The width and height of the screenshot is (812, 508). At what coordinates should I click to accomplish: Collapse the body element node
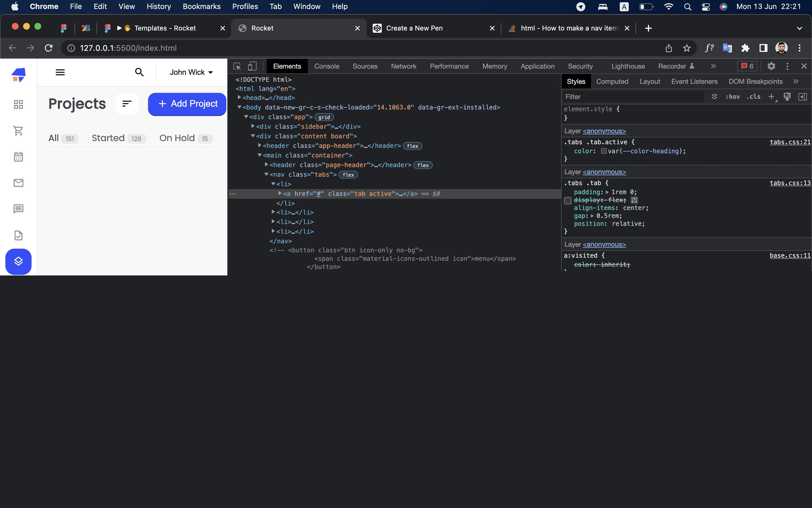click(x=239, y=107)
